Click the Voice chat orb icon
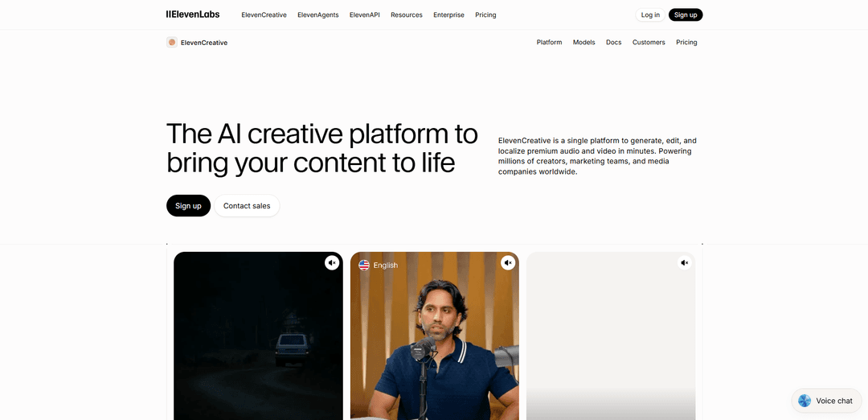This screenshot has width=868, height=420. click(805, 401)
